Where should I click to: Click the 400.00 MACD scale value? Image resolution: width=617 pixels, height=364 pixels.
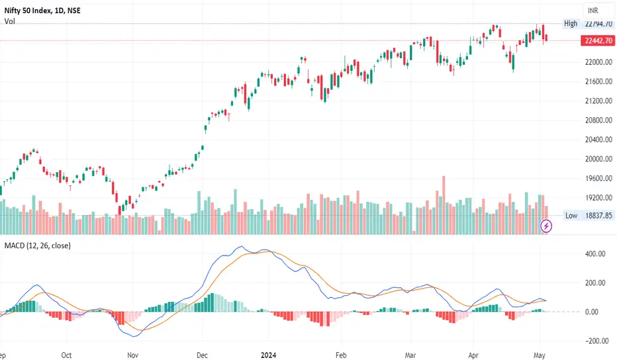595,254
